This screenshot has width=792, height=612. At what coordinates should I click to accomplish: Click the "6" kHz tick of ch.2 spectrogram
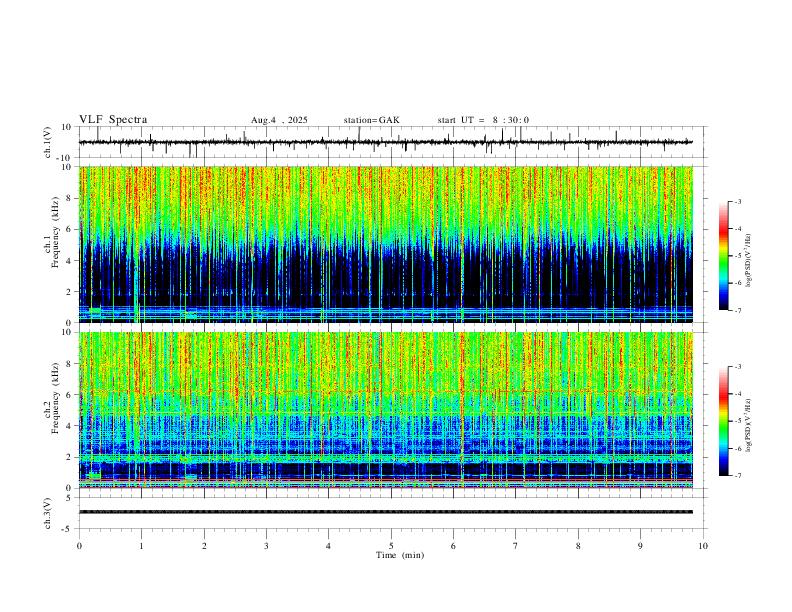(70, 395)
